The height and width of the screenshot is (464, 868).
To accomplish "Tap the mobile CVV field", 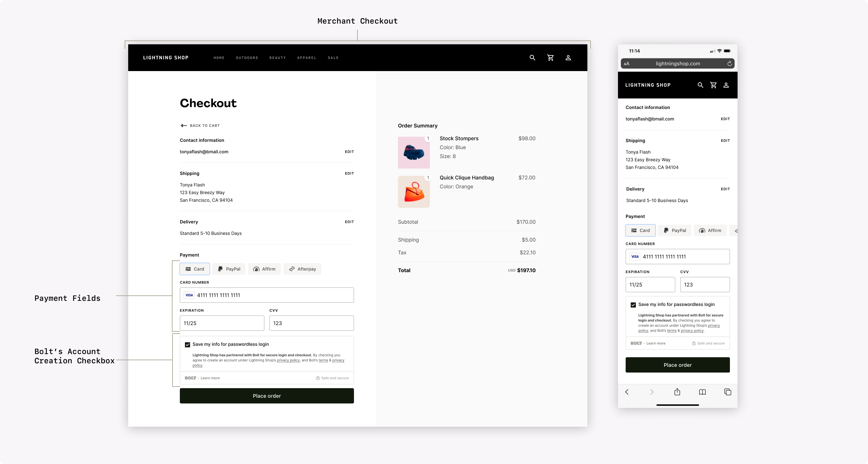I will [x=705, y=285].
